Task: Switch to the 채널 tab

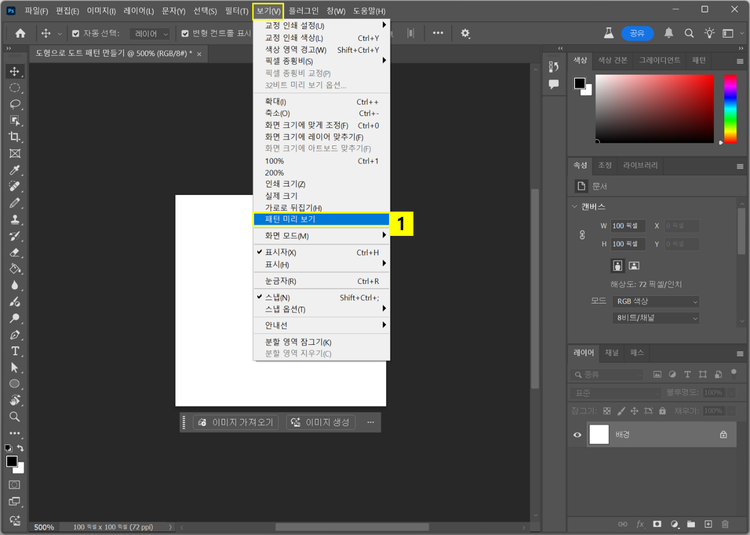Action: click(x=612, y=352)
